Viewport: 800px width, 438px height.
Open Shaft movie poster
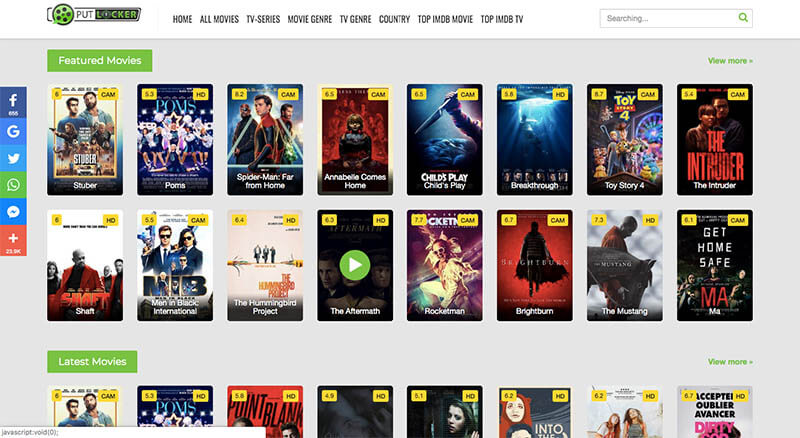[85, 265]
